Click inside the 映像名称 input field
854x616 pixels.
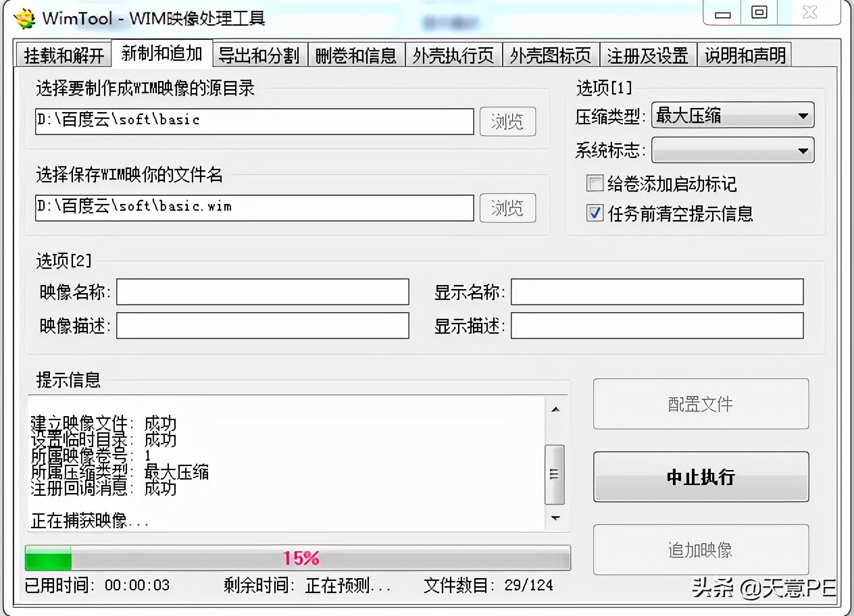(x=263, y=292)
